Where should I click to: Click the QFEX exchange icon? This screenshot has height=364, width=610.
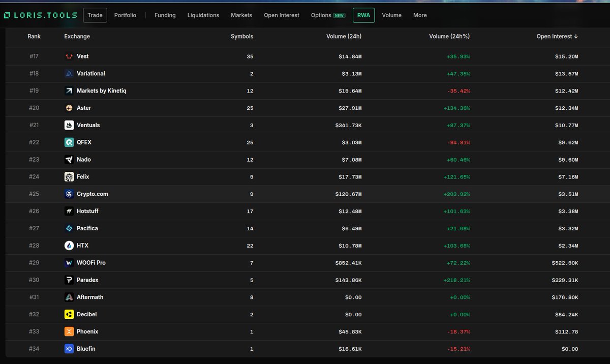[69, 142]
